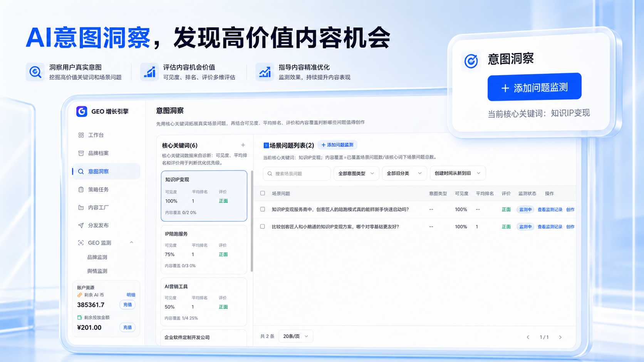Focus the 搜索场景问题 search field
This screenshot has height=362, width=644.
click(297, 173)
